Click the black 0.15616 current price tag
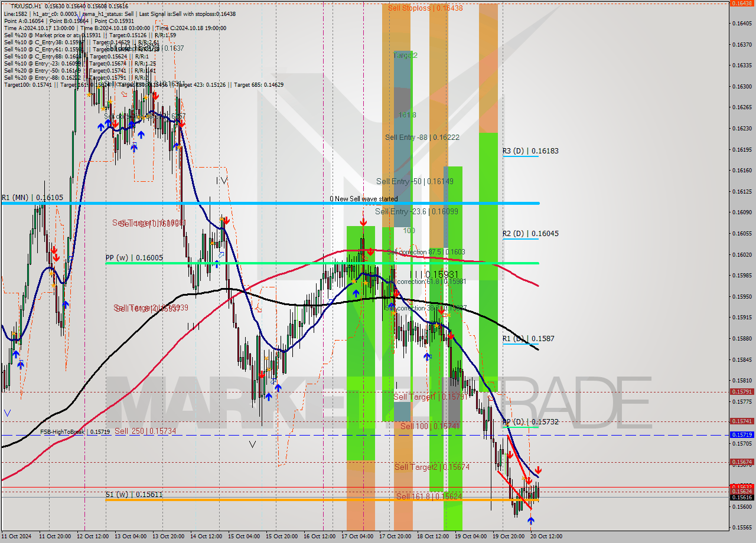756x543 pixels. 741,498
